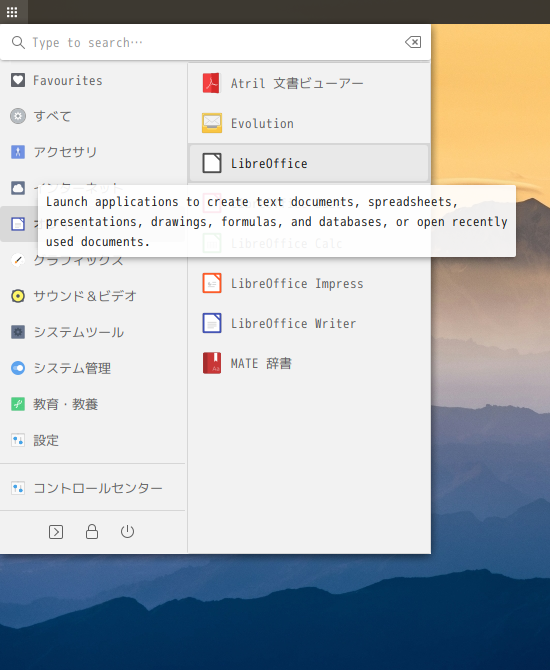550x670 pixels.
Task: Open the アクセサリ category
Action: pyautogui.click(x=93, y=152)
